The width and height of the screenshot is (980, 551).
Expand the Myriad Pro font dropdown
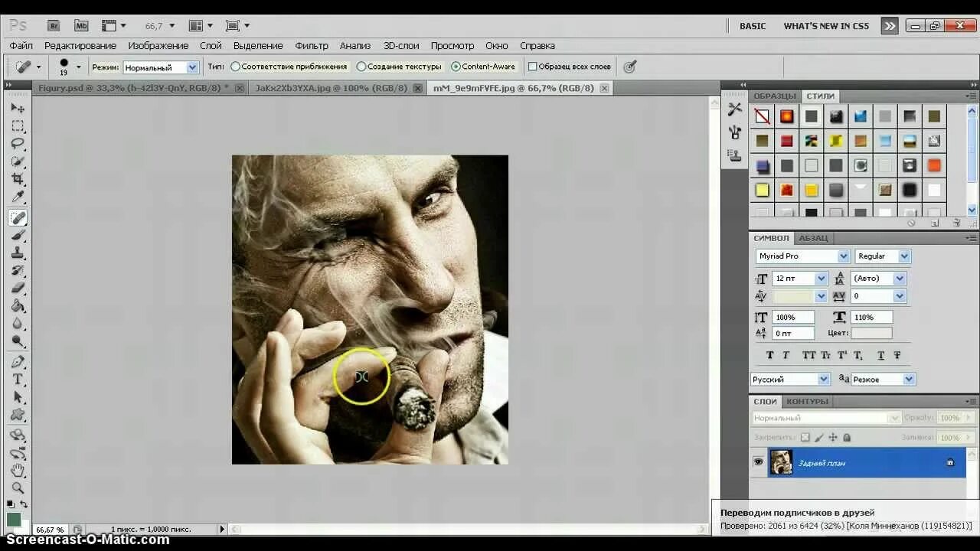click(802, 256)
